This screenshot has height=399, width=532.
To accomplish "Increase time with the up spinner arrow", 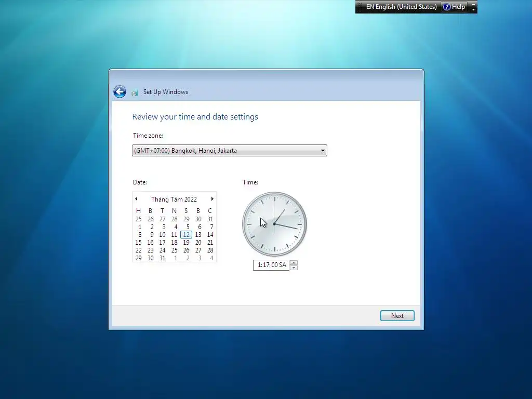I will coord(294,262).
